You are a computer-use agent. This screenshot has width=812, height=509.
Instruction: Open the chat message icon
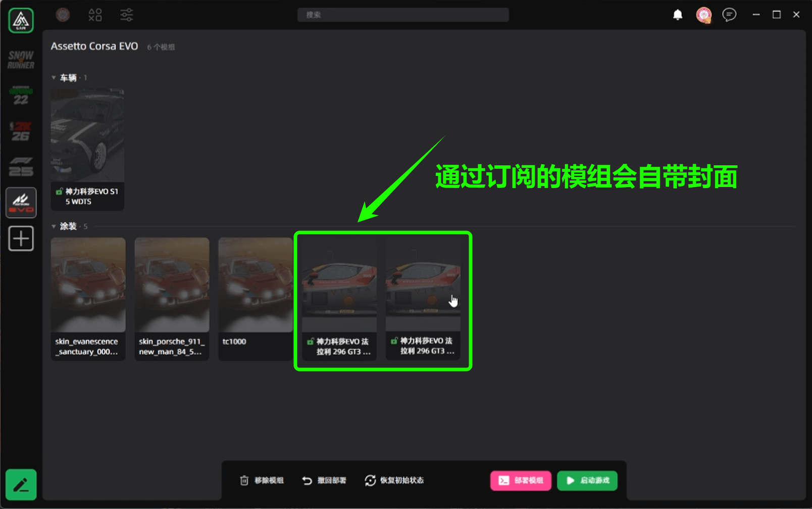coord(729,15)
